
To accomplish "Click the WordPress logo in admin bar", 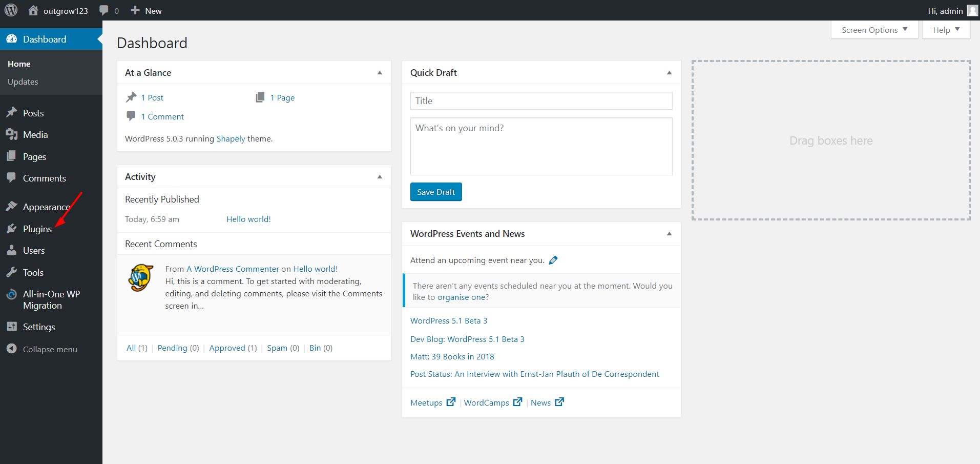I will point(11,10).
